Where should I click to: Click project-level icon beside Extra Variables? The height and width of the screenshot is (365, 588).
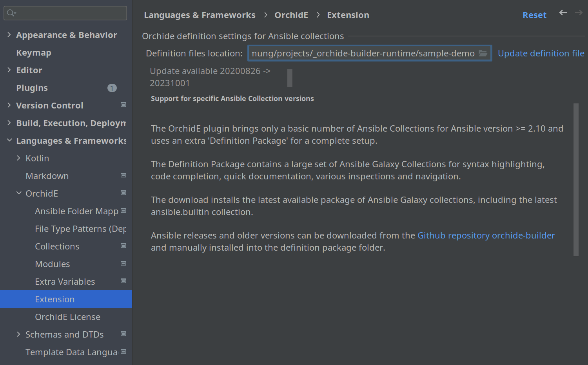coord(123,281)
